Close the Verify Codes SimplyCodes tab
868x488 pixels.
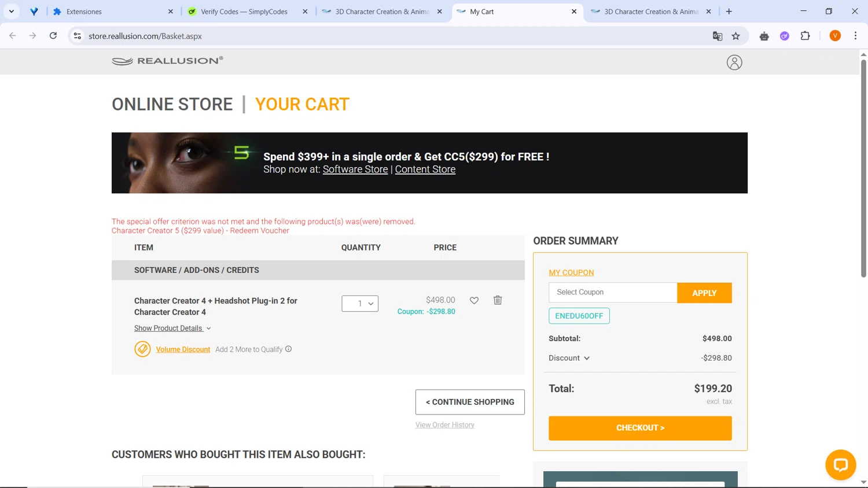[x=305, y=12]
